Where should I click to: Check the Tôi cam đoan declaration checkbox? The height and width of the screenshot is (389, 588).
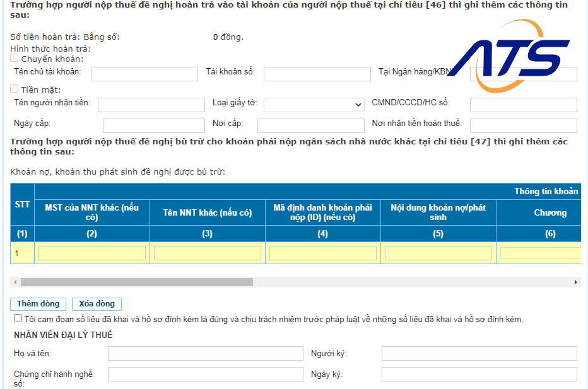(18, 319)
